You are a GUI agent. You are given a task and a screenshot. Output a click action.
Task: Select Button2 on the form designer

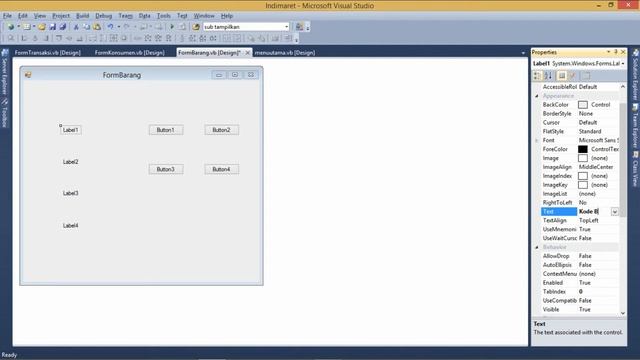222,130
